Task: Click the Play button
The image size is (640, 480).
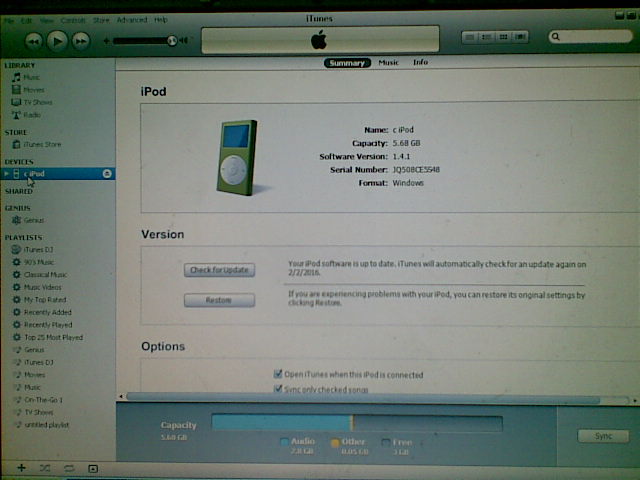Action: coord(57,41)
